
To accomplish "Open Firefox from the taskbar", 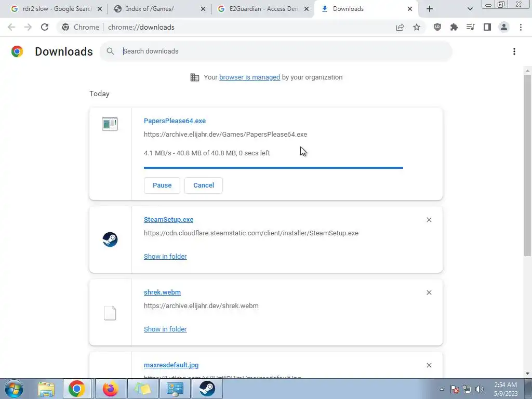I will pyautogui.click(x=110, y=389).
